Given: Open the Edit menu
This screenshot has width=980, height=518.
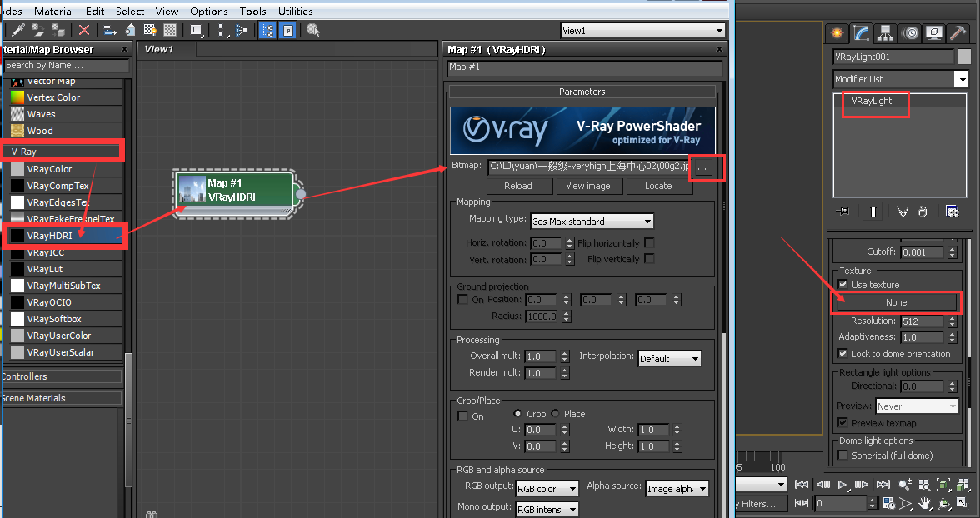Looking at the screenshot, I should click(x=95, y=12).
